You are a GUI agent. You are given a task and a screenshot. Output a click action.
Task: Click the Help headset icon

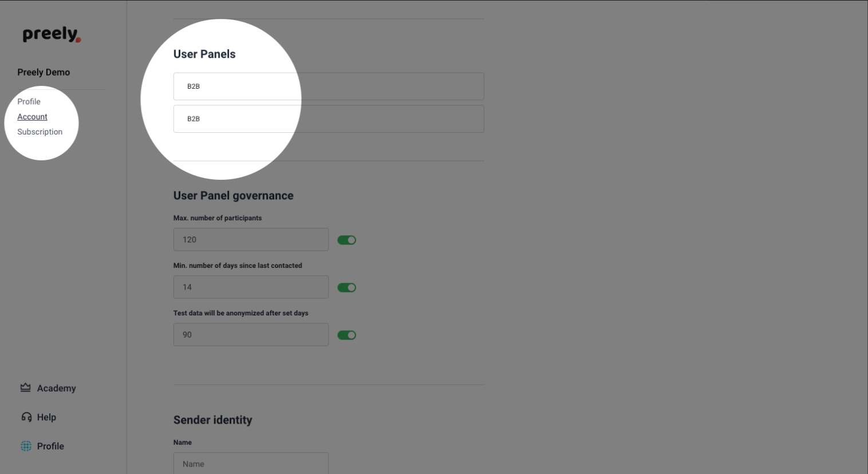point(26,417)
